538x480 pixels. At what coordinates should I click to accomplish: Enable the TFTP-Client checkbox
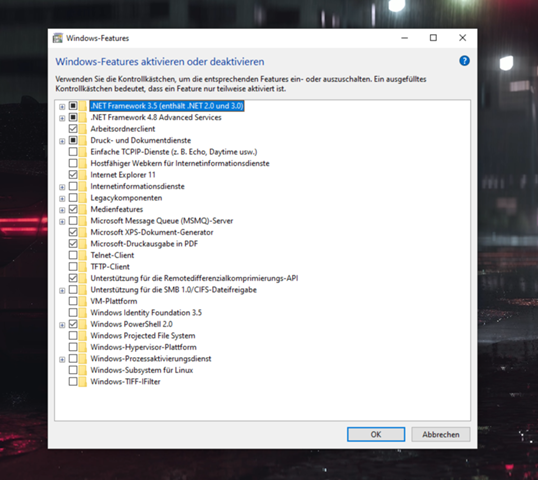pyautogui.click(x=73, y=267)
